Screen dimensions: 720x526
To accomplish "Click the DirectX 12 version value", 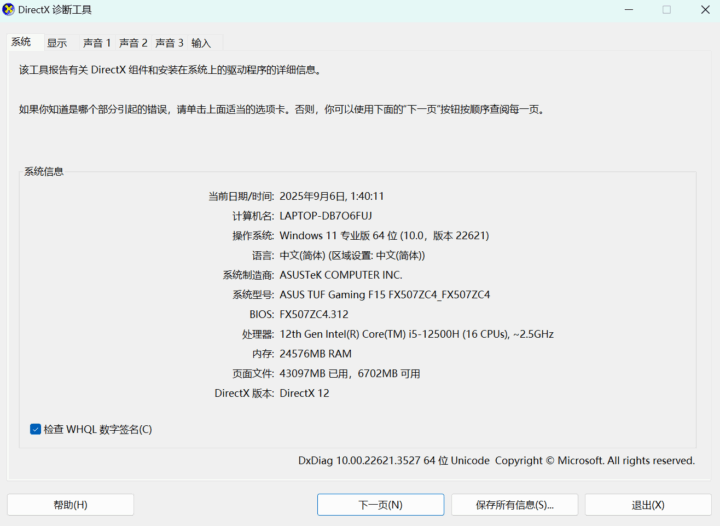I will coord(304,393).
